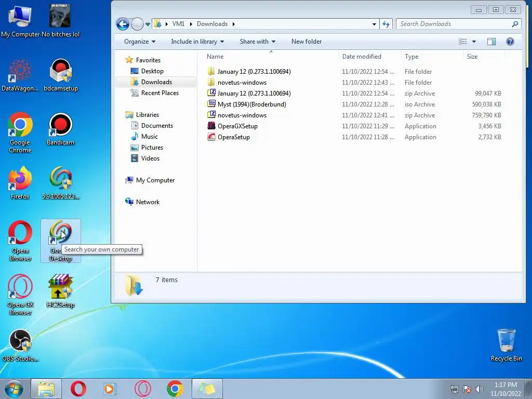Screen dimensions: 532x399
Task: Select Firefox desktop shortcut
Action: (x=20, y=183)
